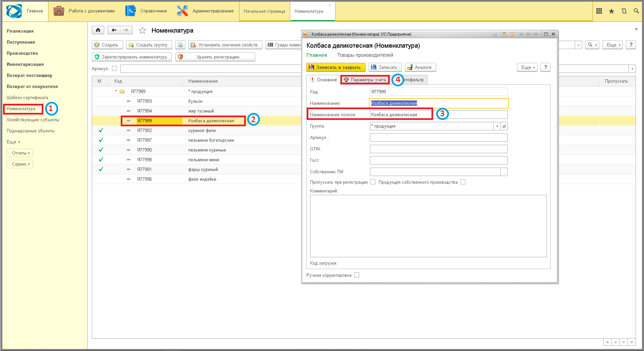The width and height of the screenshot is (644, 351).
Task: Clear the list search field
Action: point(578,45)
